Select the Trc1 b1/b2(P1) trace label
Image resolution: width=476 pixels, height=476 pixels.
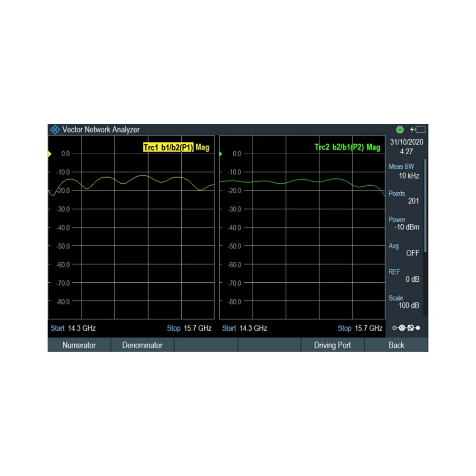pyautogui.click(x=168, y=148)
